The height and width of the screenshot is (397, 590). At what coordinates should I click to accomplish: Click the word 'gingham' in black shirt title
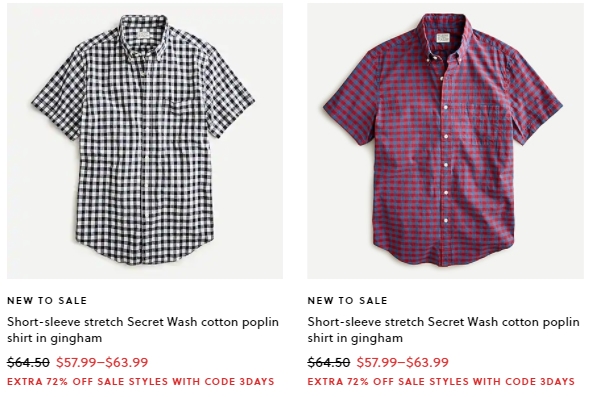click(x=76, y=338)
